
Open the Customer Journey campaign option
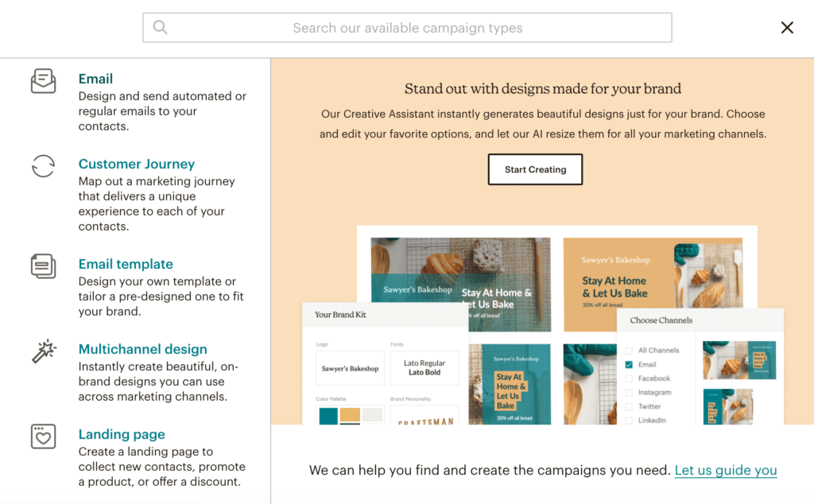137,164
